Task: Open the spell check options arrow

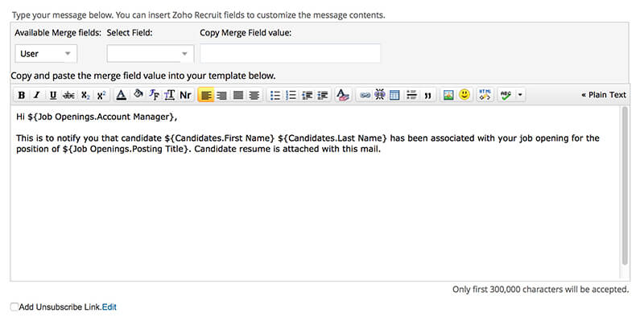Action: tap(520, 95)
